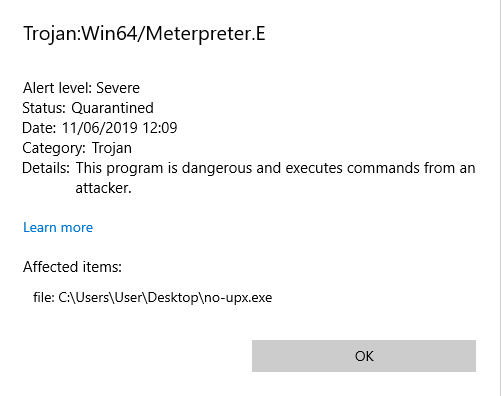This screenshot has width=501, height=396.
Task: Click the "Users\User\Desktop" portion of the path
Action: click(x=137, y=297)
